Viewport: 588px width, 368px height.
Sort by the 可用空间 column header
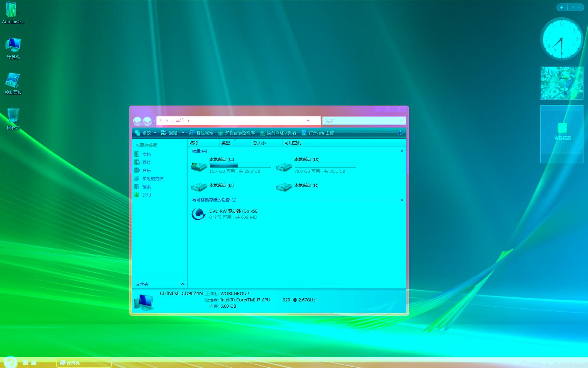298,143
